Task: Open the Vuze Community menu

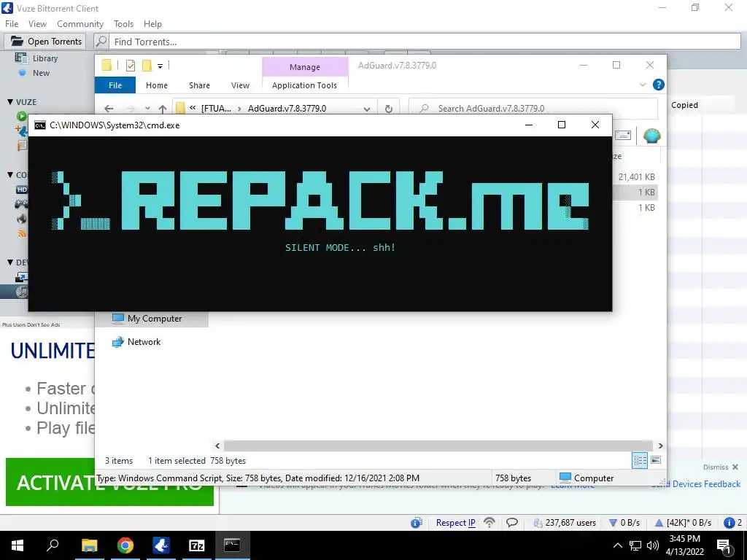Action: (80, 24)
